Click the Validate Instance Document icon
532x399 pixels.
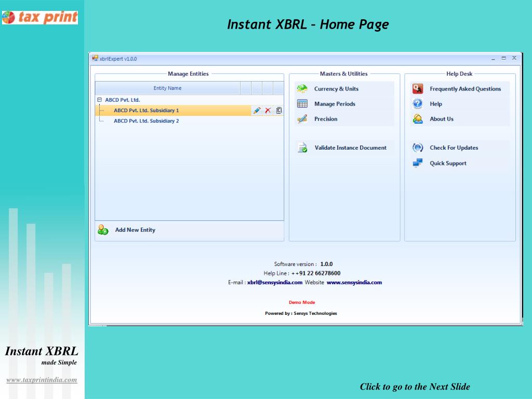[302, 148]
